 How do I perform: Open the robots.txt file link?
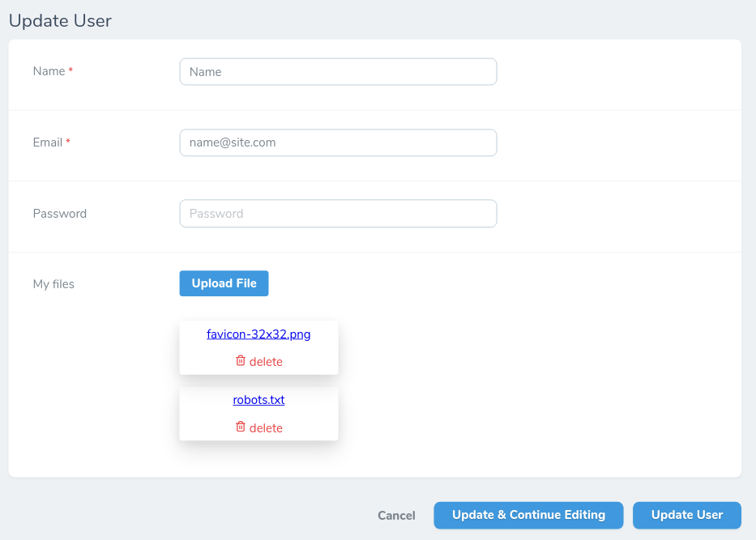(258, 400)
